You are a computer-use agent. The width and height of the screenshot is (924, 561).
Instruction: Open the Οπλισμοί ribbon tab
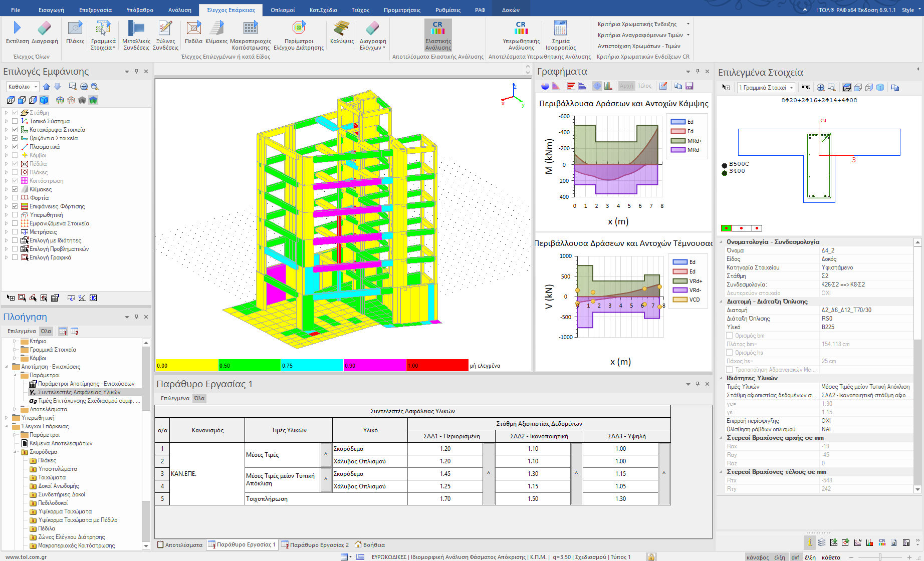pyautogui.click(x=283, y=10)
